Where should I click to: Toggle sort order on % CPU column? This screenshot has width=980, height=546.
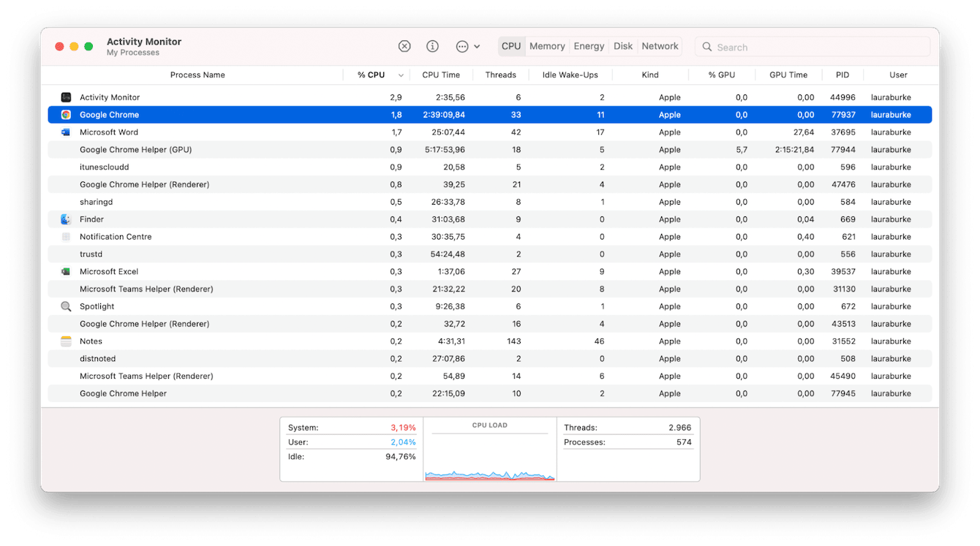pyautogui.click(x=372, y=75)
